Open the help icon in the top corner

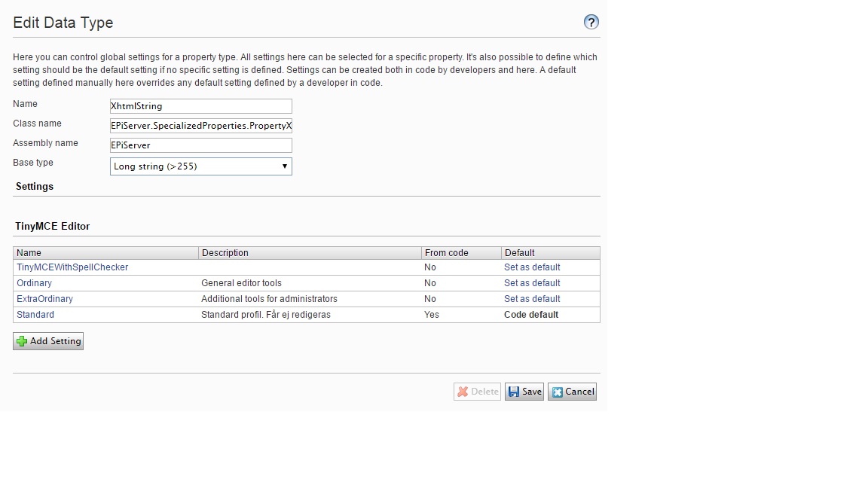[591, 22]
